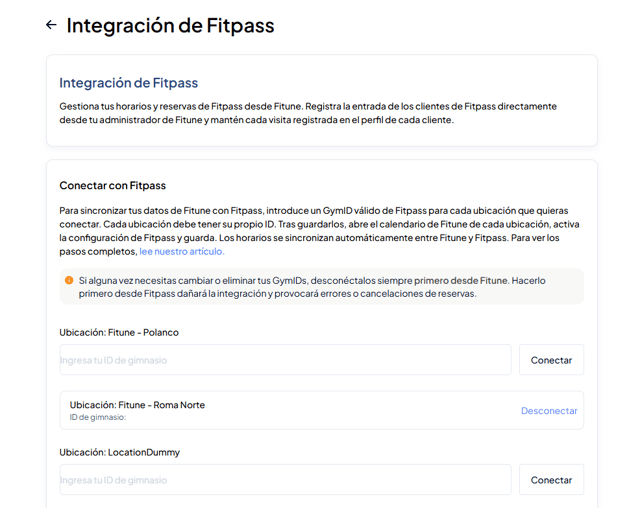Click the 'Conectar con Fitpass' section heading
This screenshot has width=640, height=508.
(x=113, y=186)
